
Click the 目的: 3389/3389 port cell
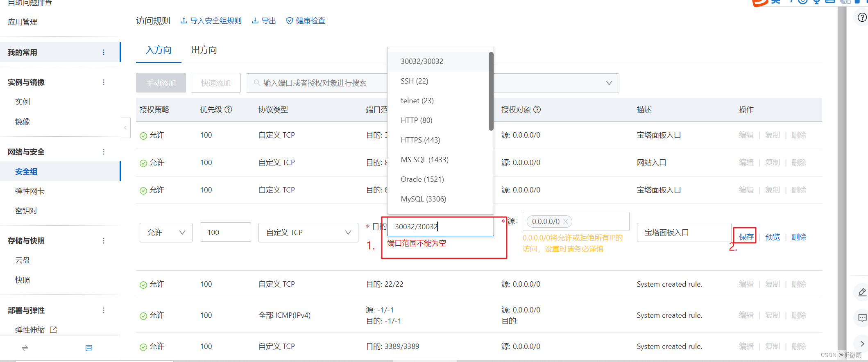[392, 346]
